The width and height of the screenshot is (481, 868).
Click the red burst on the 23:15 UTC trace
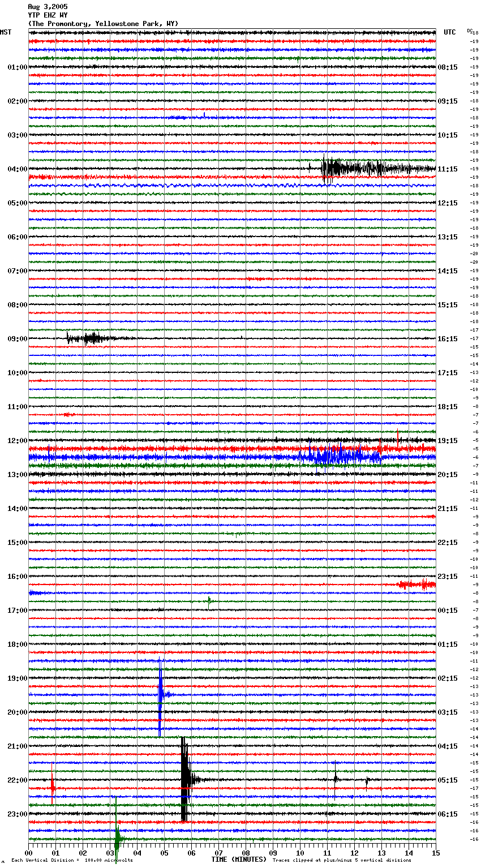pos(416,585)
